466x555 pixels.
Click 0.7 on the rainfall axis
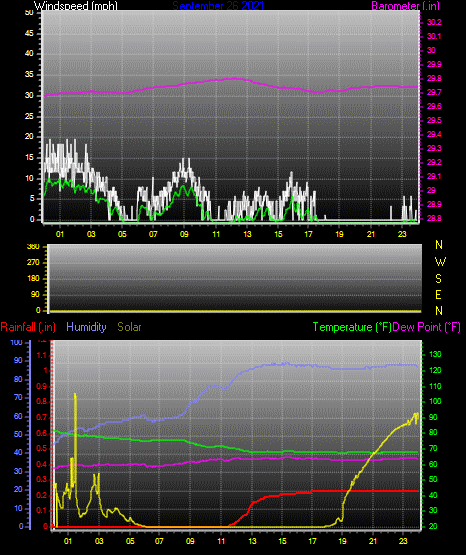click(x=42, y=417)
